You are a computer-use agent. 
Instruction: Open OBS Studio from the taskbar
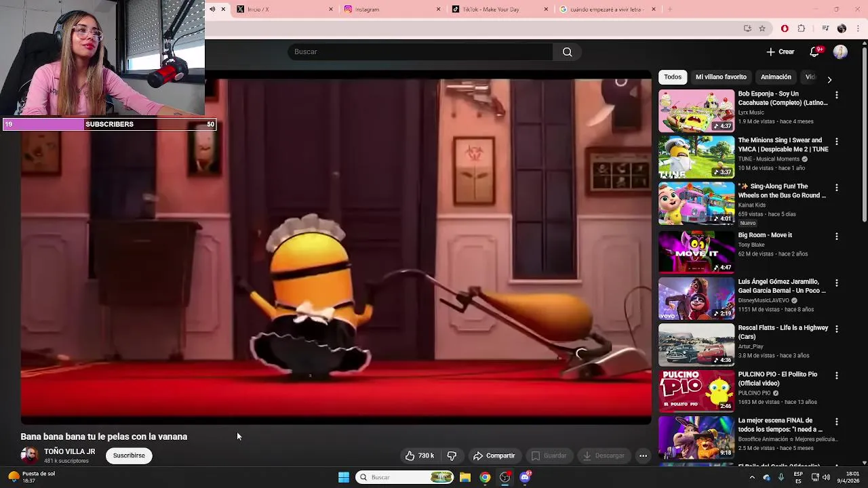pos(505,477)
